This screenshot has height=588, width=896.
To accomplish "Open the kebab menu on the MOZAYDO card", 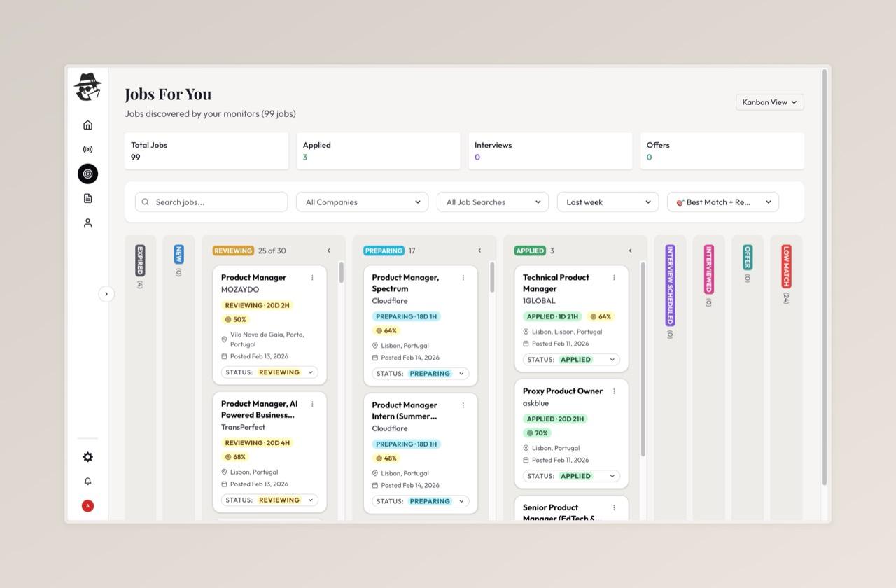I will tap(312, 277).
